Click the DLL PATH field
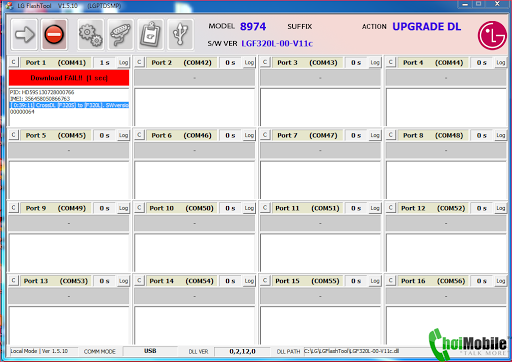The image size is (512, 362). point(367,351)
